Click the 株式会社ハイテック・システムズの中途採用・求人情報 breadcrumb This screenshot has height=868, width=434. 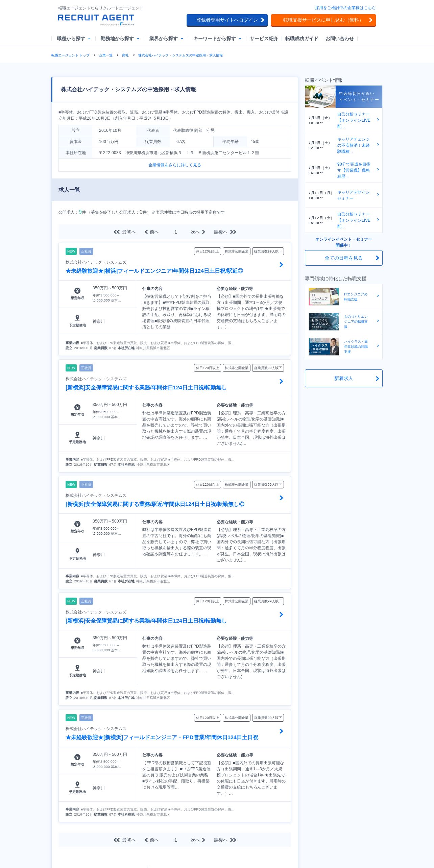tap(180, 55)
